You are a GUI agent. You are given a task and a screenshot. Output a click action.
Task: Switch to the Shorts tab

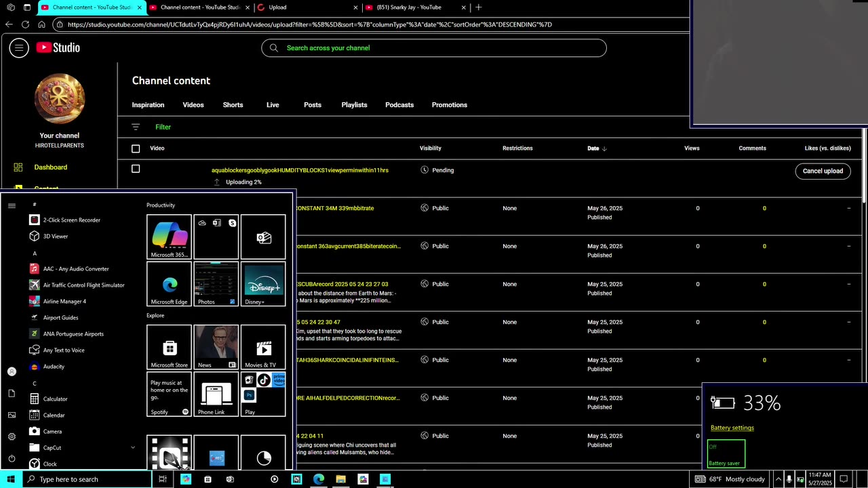click(233, 105)
